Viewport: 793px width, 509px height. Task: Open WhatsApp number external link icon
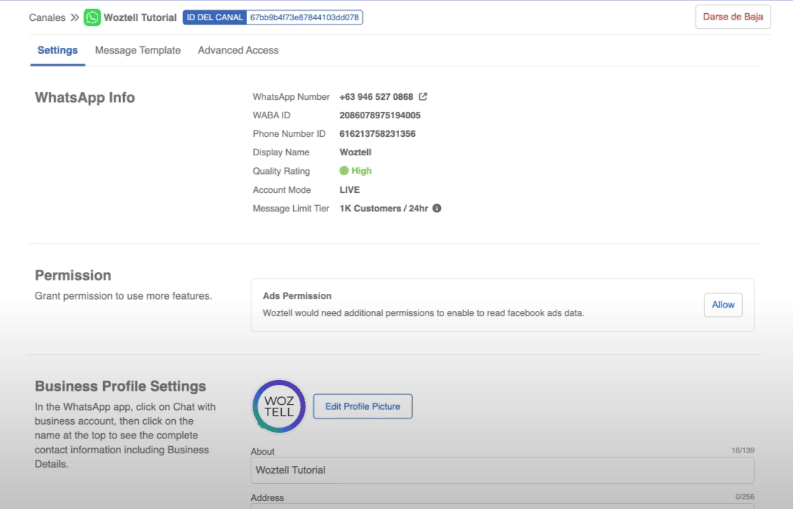(x=423, y=96)
